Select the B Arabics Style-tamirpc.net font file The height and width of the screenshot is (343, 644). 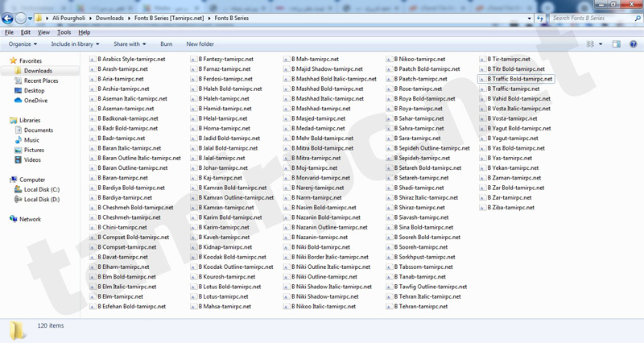pyautogui.click(x=131, y=60)
